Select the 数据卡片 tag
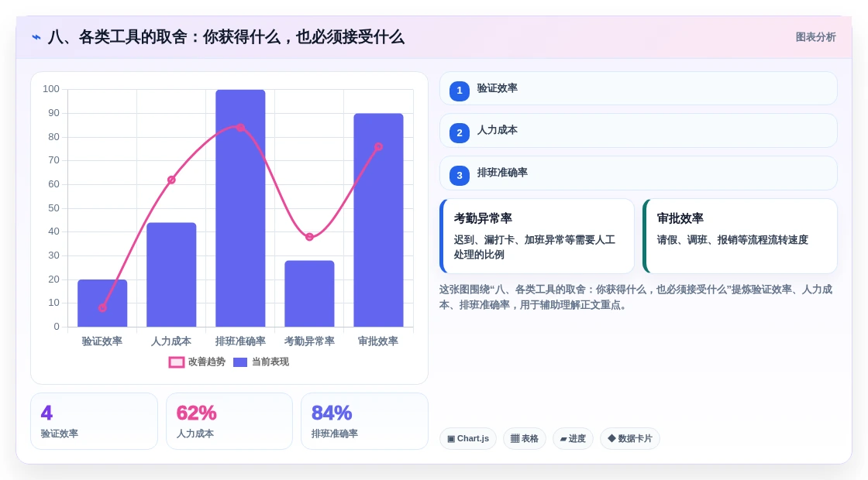The height and width of the screenshot is (480, 868). (x=630, y=438)
